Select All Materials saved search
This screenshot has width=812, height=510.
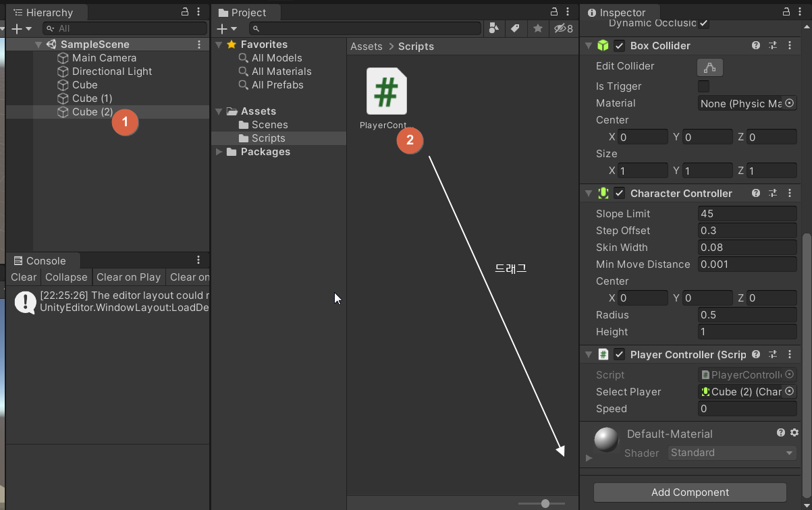(x=275, y=72)
